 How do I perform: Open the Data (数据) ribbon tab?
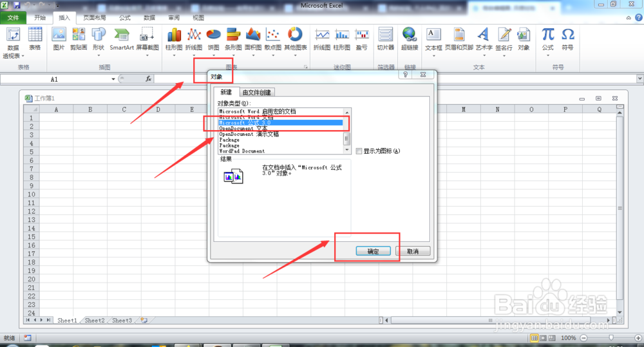coord(149,17)
